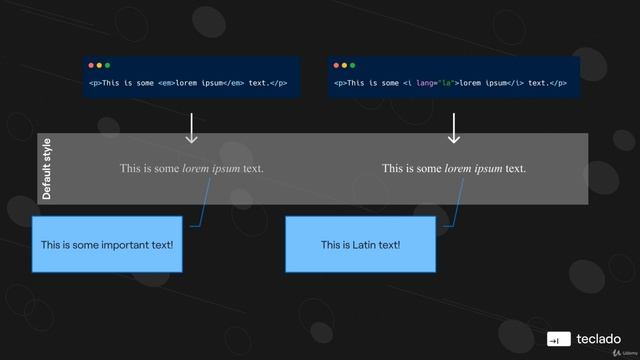
Task: Click red dot in lang="la" code window
Action: (336, 65)
